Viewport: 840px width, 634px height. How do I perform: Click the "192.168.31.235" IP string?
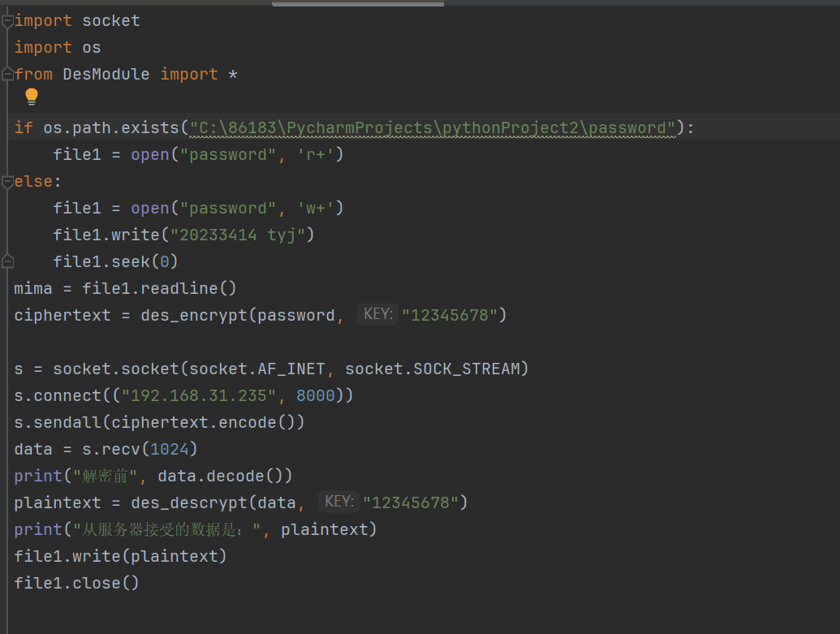[x=199, y=395]
